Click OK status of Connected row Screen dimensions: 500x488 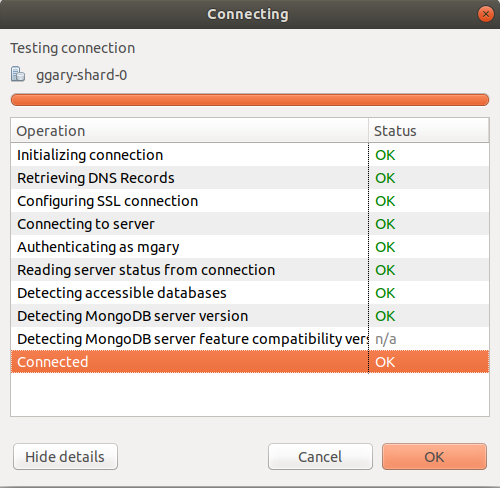click(385, 362)
